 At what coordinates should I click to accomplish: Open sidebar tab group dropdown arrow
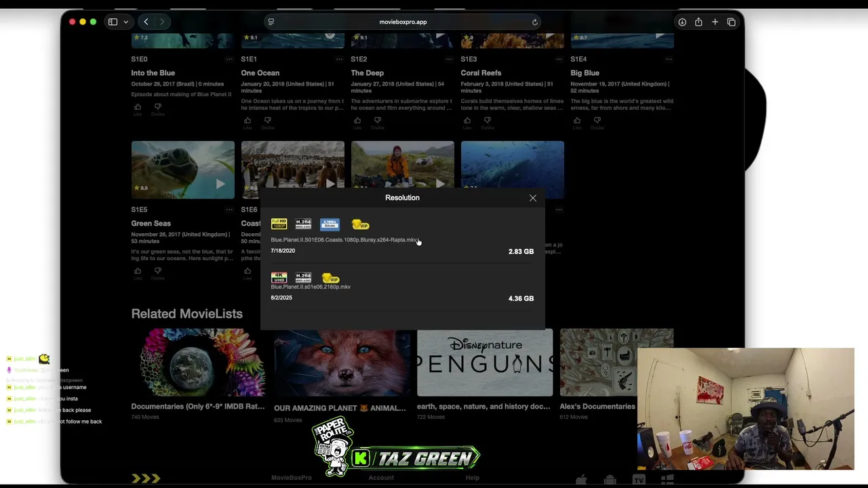tap(125, 22)
